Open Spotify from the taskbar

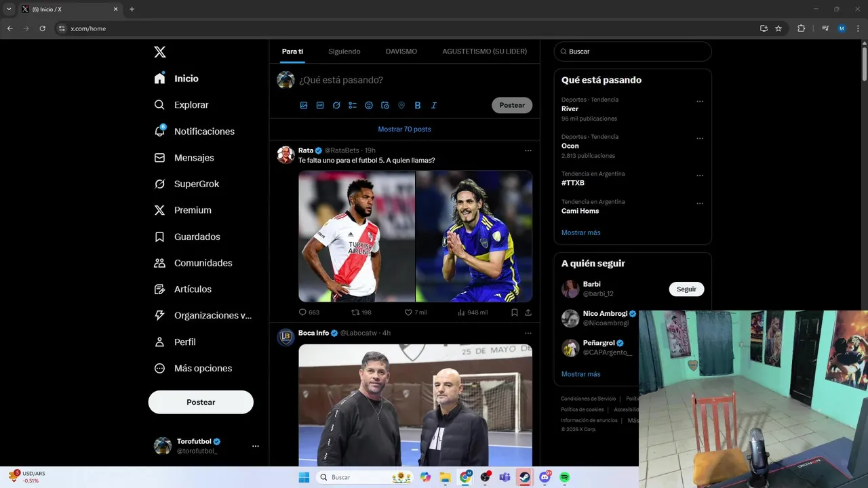click(x=564, y=477)
